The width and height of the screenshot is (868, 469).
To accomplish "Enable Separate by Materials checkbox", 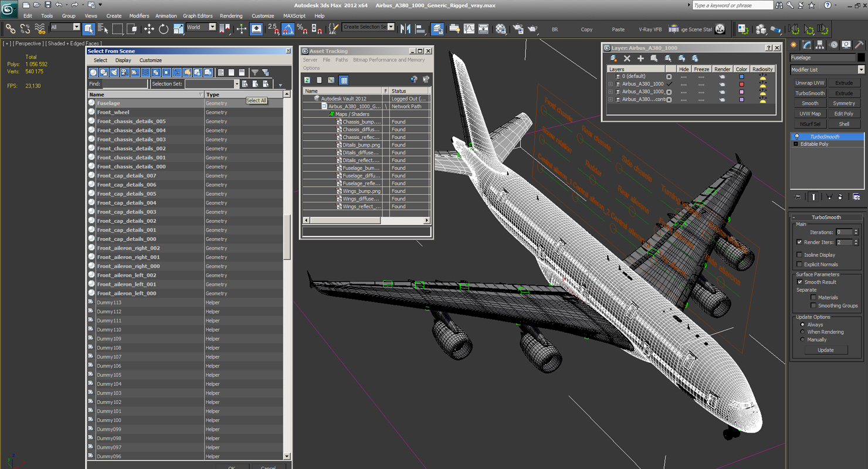I will (813, 297).
